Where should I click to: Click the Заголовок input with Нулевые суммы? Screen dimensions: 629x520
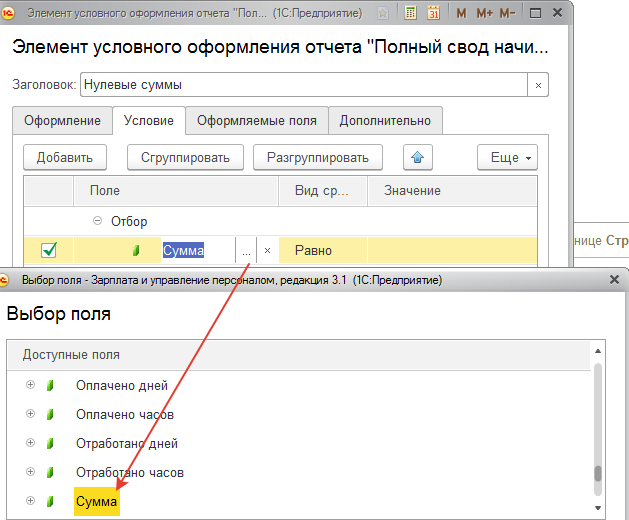[304, 85]
